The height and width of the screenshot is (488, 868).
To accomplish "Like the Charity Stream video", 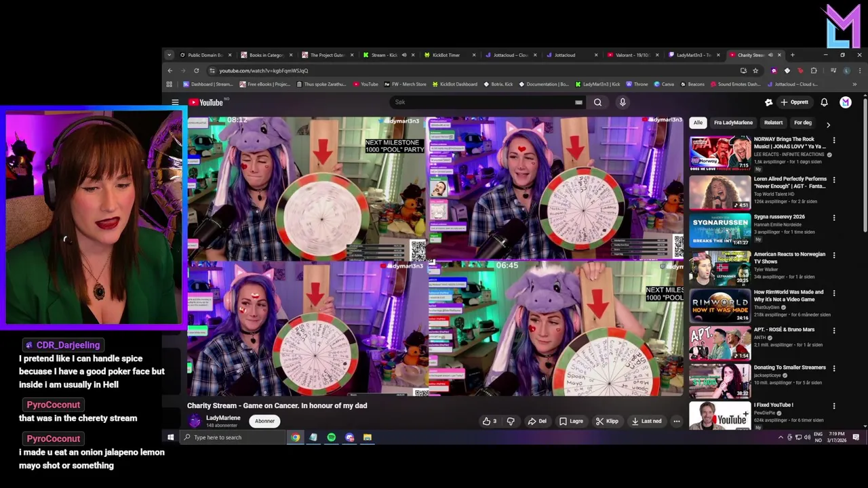I will coord(490,421).
